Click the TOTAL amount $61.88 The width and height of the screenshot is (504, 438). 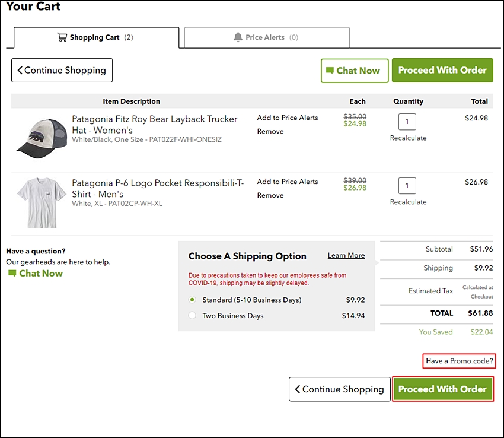(480, 313)
